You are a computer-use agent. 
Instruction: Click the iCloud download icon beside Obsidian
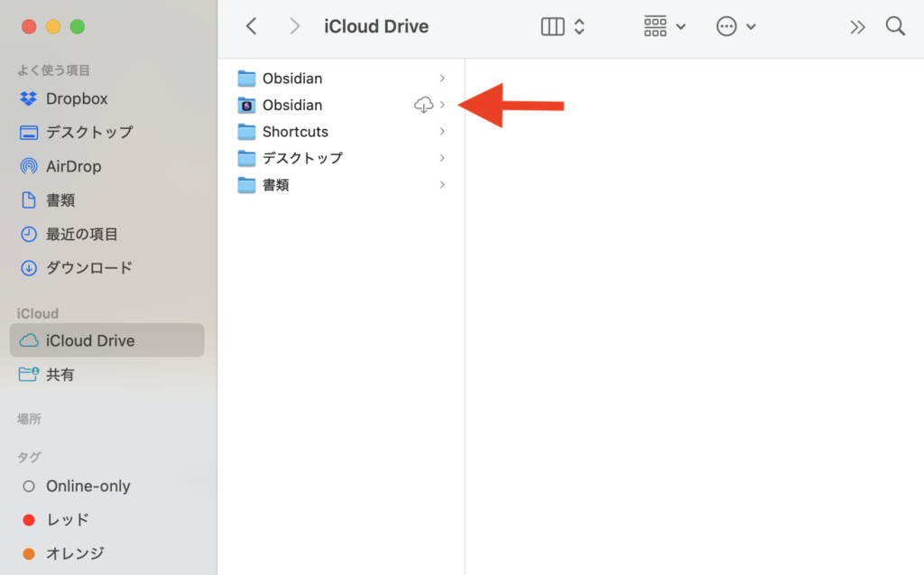423,106
